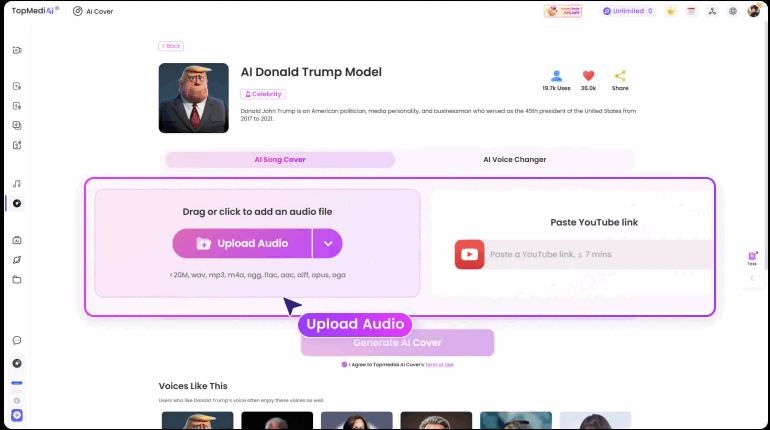Click the Generate AI Cover button
This screenshot has width=770, height=430.
[x=397, y=343]
